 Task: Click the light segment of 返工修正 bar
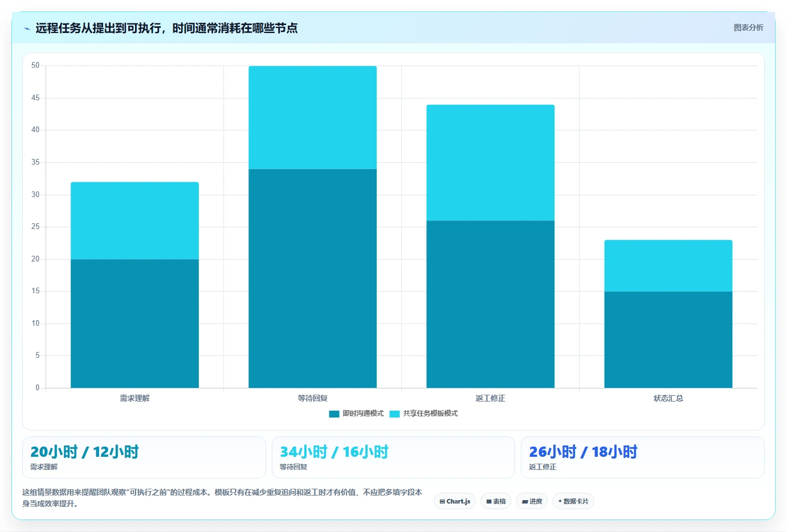(x=490, y=163)
